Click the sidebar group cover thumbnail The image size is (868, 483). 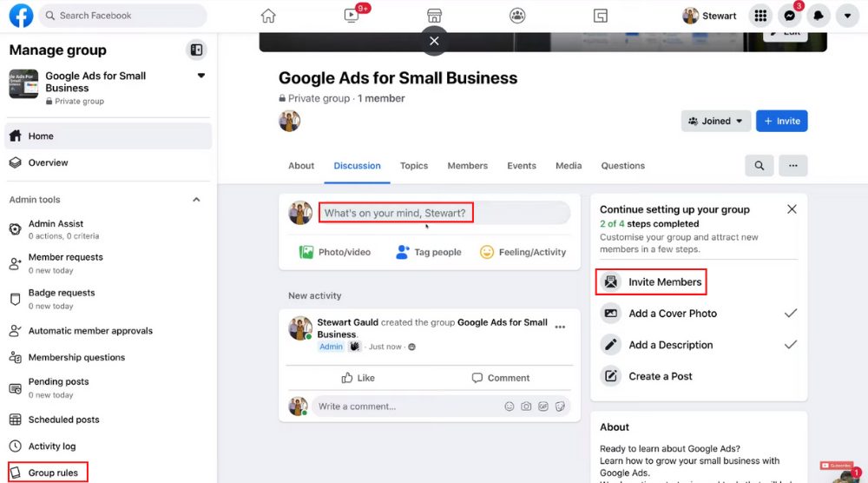coord(23,83)
